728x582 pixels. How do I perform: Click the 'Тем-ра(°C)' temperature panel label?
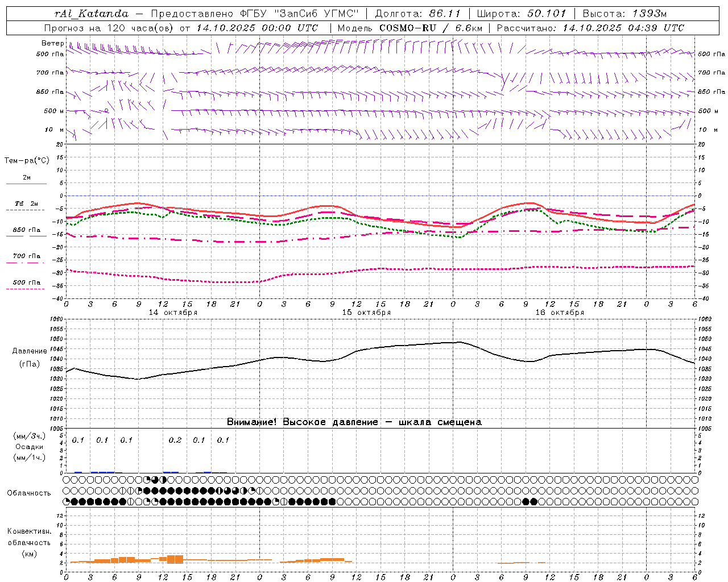(x=27, y=161)
